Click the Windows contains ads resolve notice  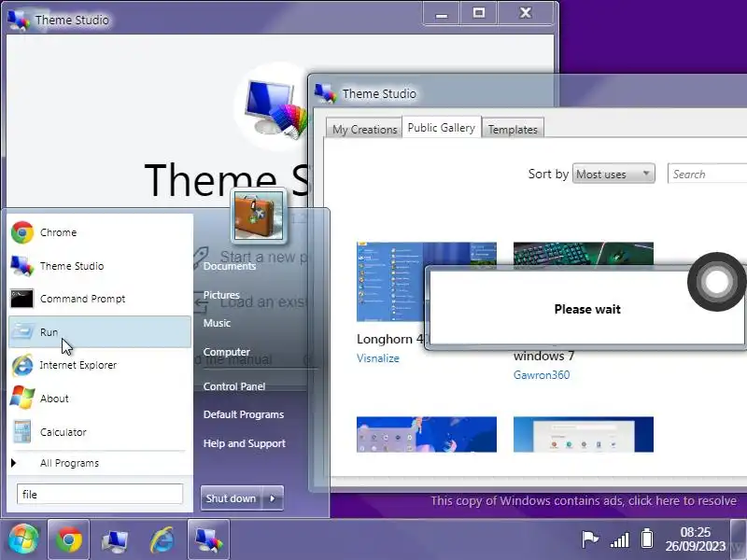click(x=584, y=501)
